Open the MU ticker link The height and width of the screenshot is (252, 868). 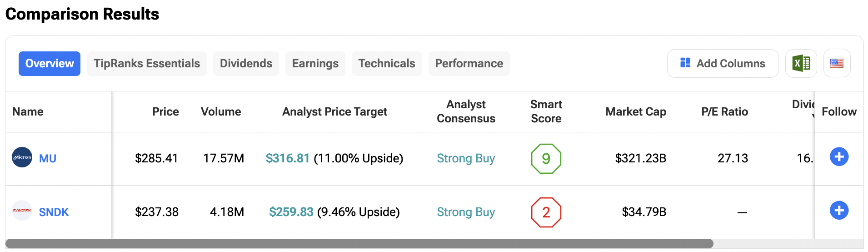pos(48,158)
